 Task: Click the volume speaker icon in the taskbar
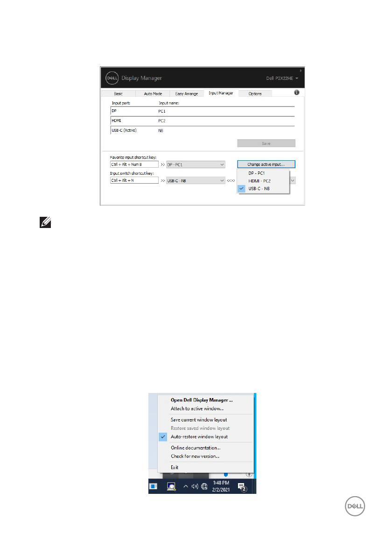[195, 486]
